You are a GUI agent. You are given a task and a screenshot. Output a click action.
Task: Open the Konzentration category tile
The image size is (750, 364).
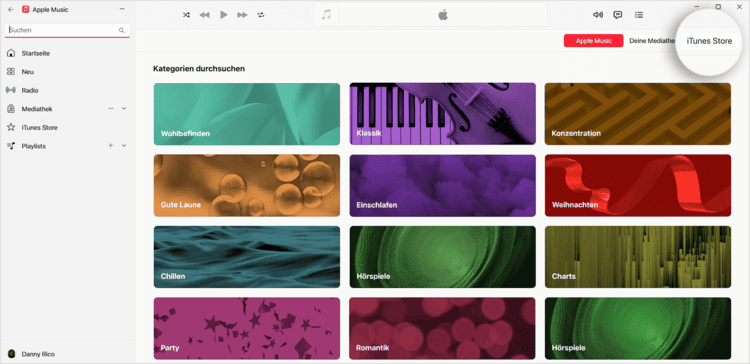[638, 114]
